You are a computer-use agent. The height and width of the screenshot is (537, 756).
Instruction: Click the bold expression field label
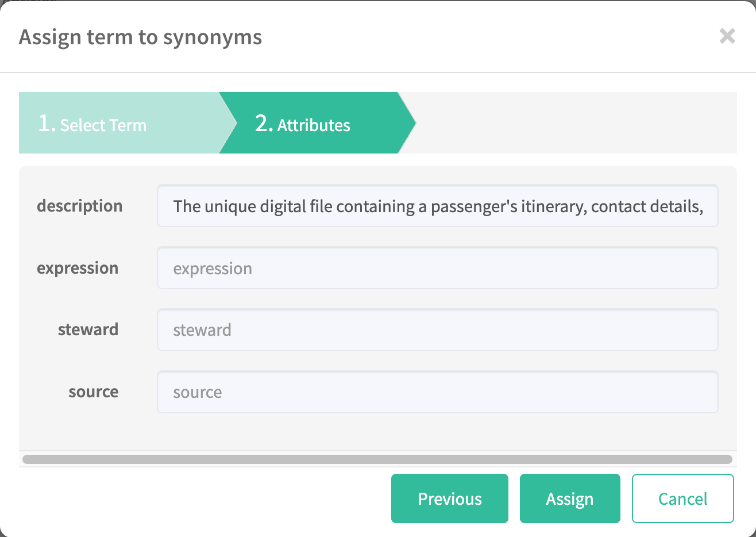point(78,268)
